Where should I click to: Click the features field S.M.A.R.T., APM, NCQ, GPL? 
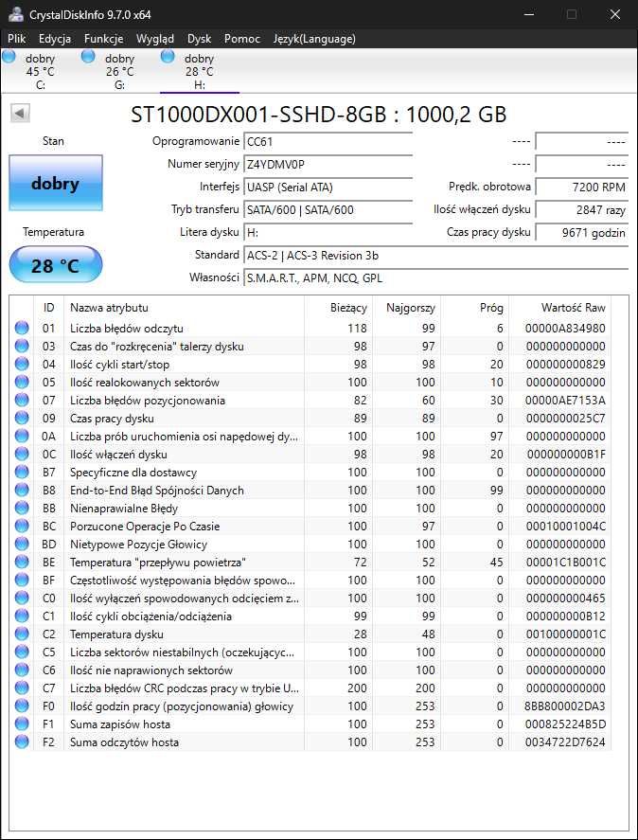coord(436,278)
